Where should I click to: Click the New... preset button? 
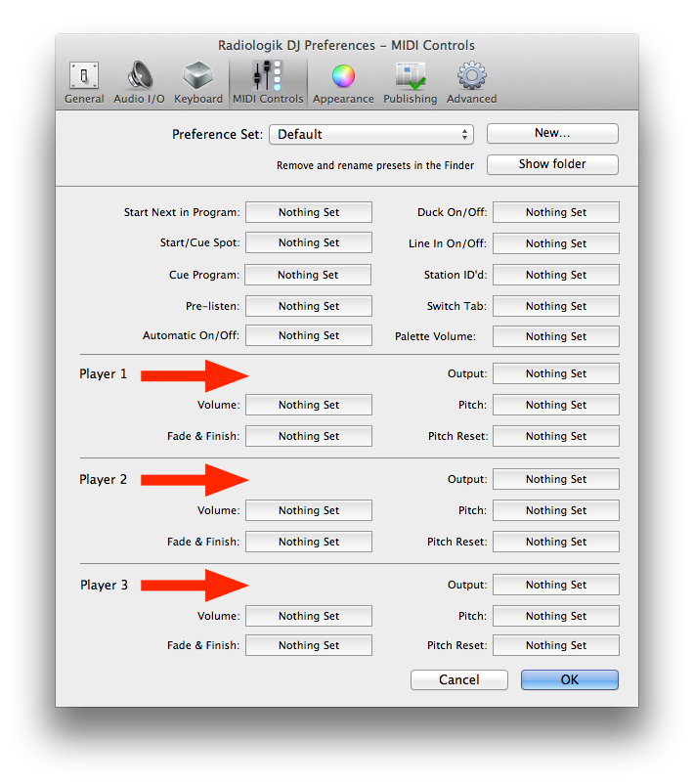[552, 133]
